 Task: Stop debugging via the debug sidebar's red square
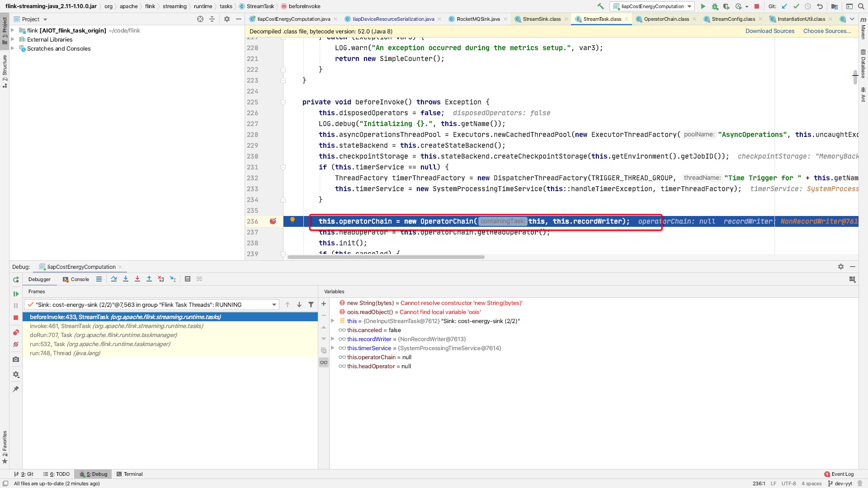click(x=16, y=318)
